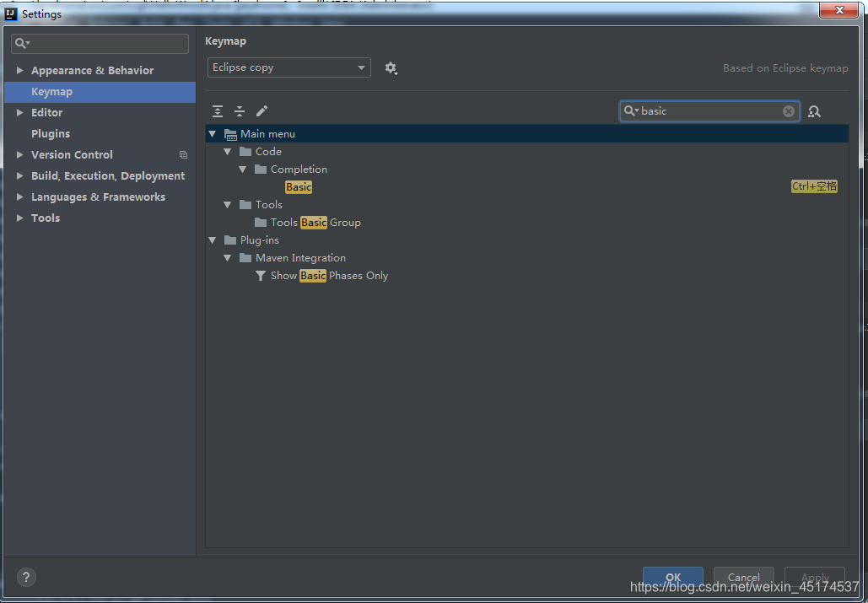Focus the settings sidebar search field
Image resolution: width=868 pixels, height=603 pixels.
click(x=100, y=44)
